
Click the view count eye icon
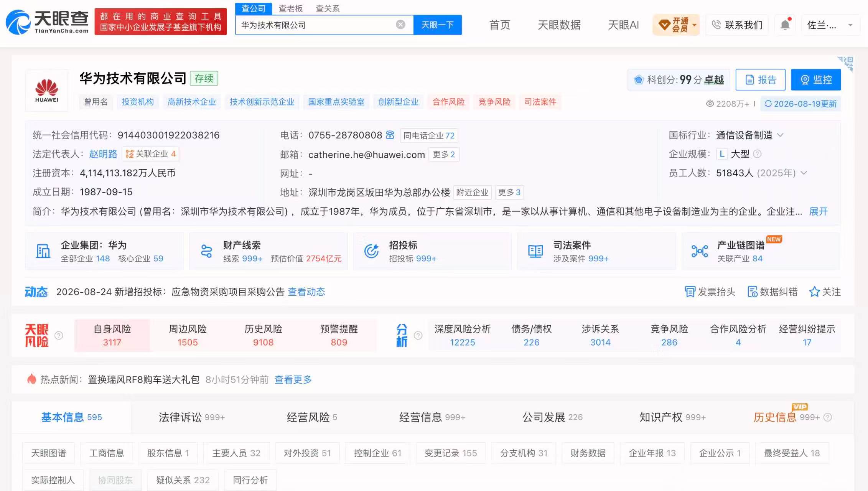point(710,104)
